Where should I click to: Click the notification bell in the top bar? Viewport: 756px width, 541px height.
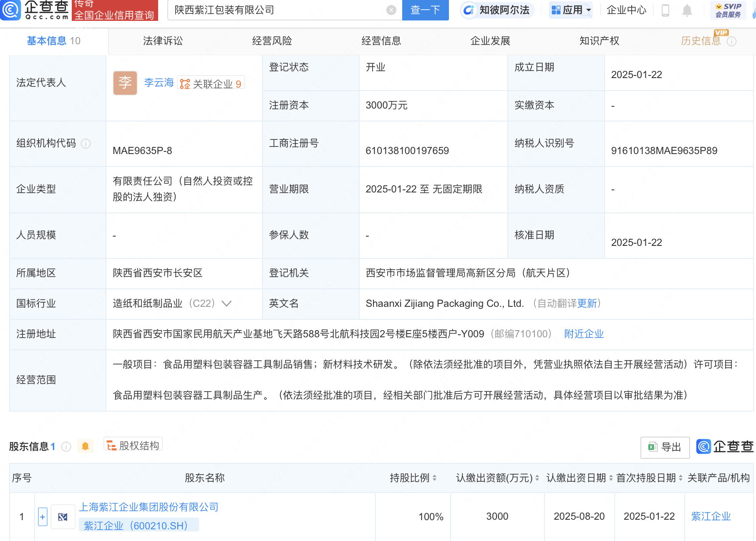coord(686,11)
